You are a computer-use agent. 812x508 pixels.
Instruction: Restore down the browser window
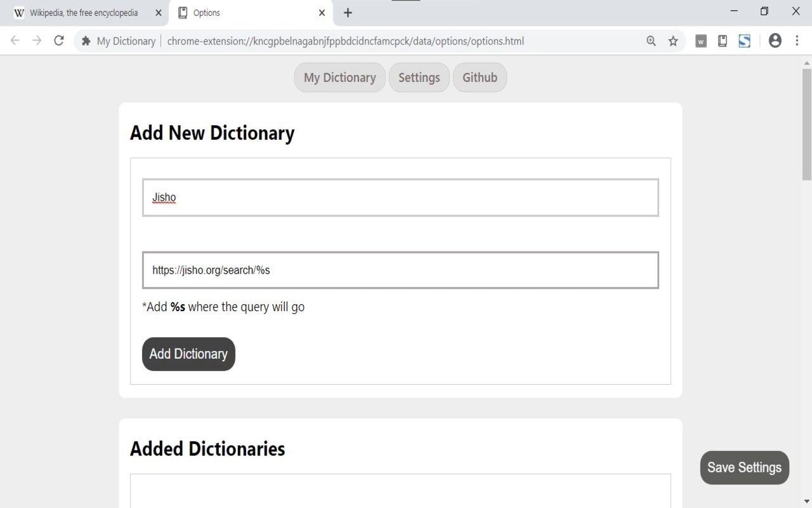click(x=764, y=11)
